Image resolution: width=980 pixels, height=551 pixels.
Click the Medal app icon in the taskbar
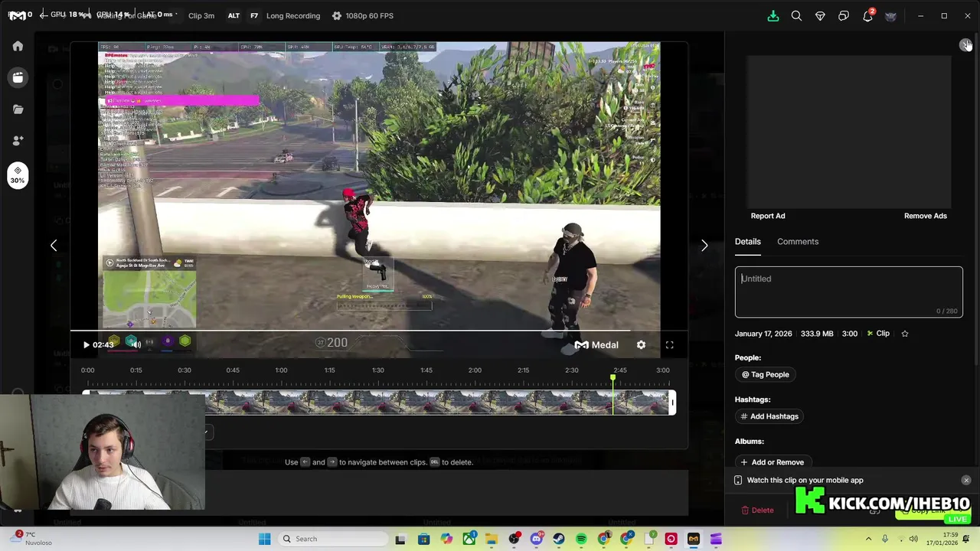694,539
